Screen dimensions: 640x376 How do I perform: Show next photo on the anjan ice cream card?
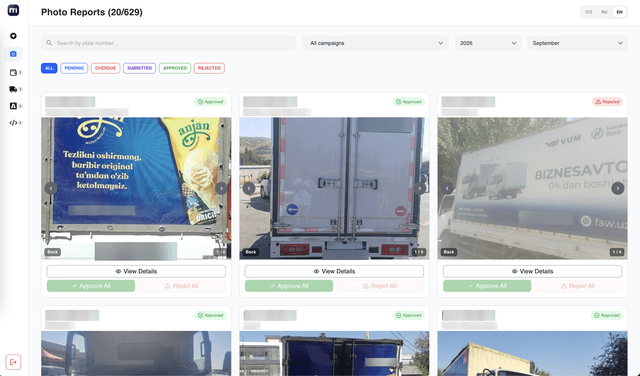coord(221,188)
